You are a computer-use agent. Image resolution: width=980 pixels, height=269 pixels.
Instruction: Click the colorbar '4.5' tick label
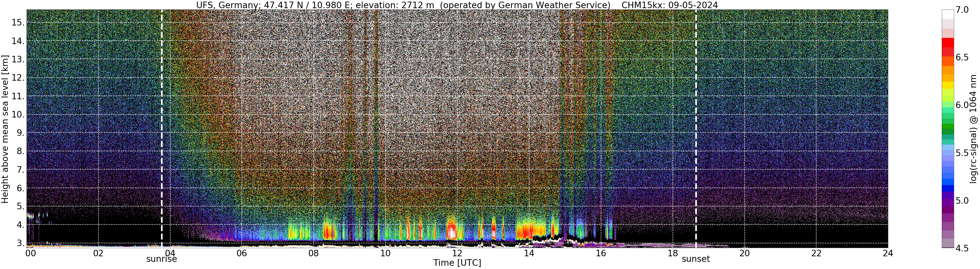click(x=962, y=248)
